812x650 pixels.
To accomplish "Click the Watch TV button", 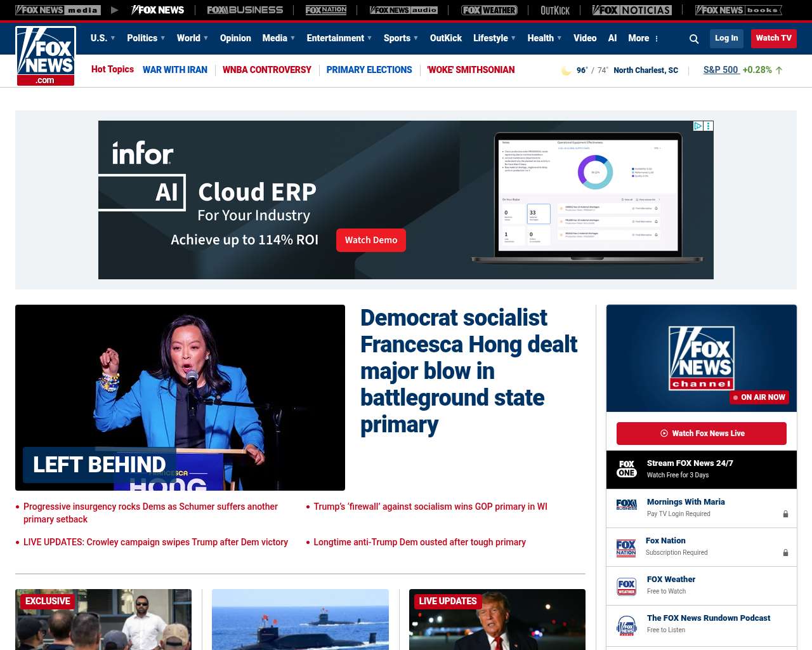I will (774, 38).
